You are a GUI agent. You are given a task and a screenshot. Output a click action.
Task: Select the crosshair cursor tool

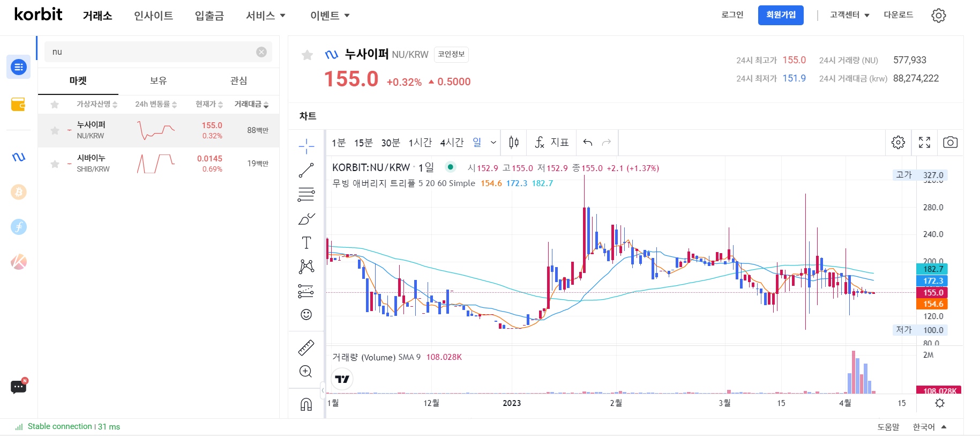(306, 145)
